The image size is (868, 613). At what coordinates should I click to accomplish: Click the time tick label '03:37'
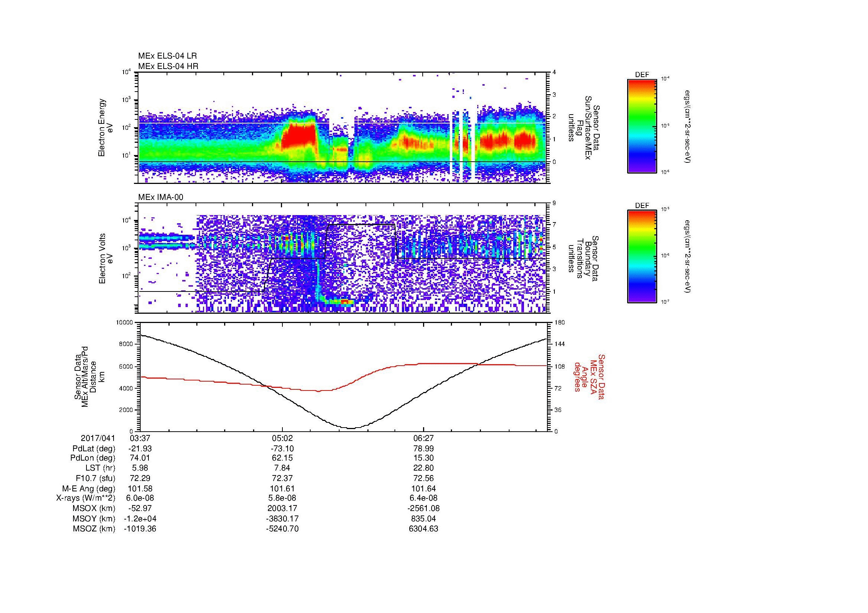click(140, 438)
